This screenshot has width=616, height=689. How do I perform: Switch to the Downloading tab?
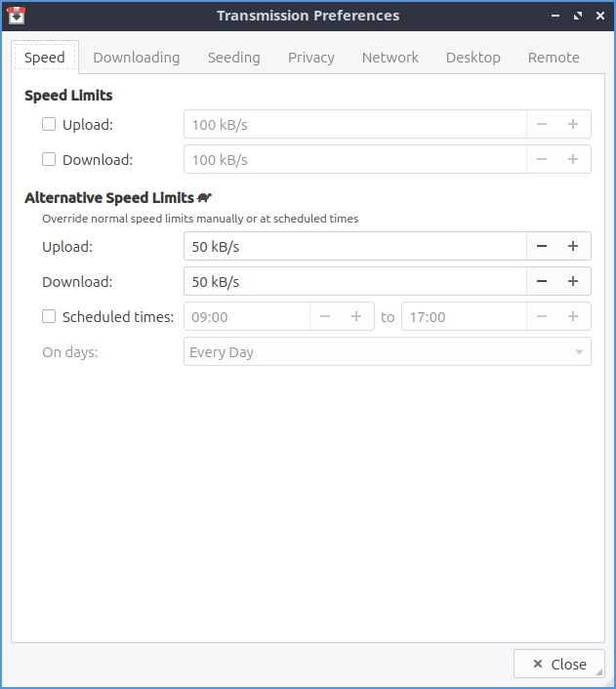click(x=137, y=58)
